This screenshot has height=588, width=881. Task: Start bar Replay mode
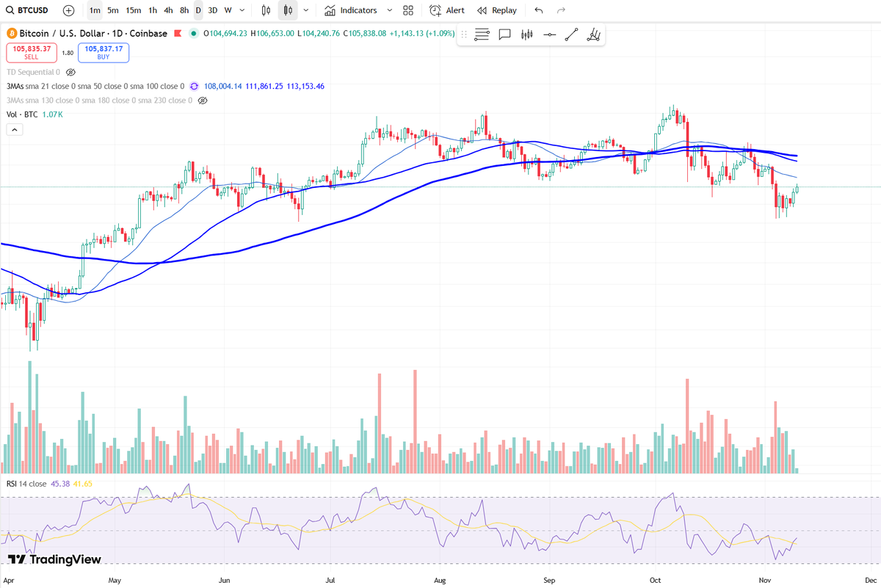(497, 10)
